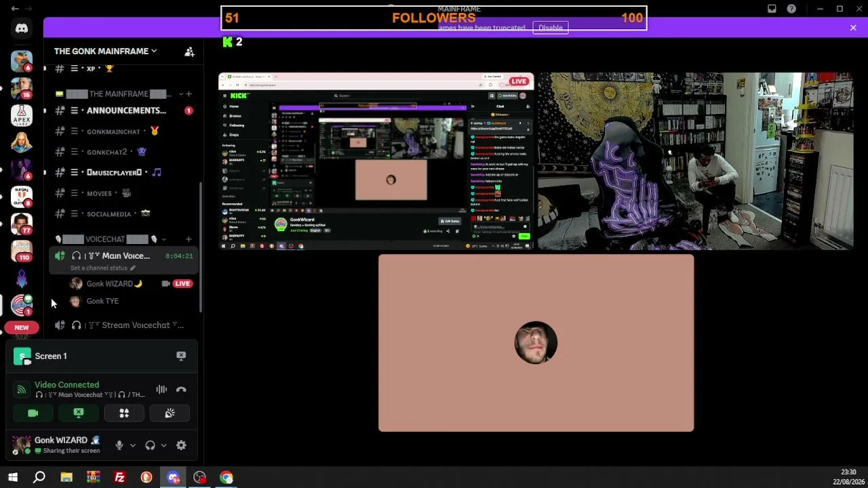Select the Main Voicechat voice channel

point(122,256)
